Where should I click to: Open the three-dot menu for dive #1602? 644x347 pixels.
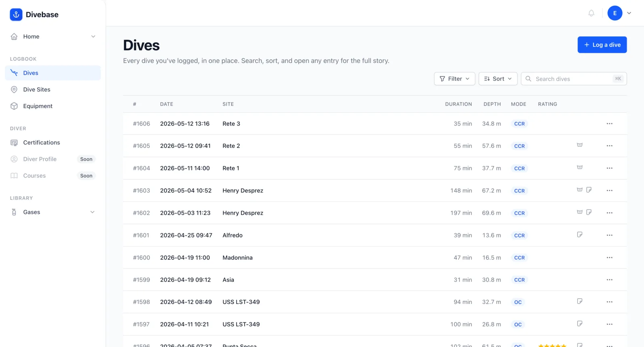(609, 213)
